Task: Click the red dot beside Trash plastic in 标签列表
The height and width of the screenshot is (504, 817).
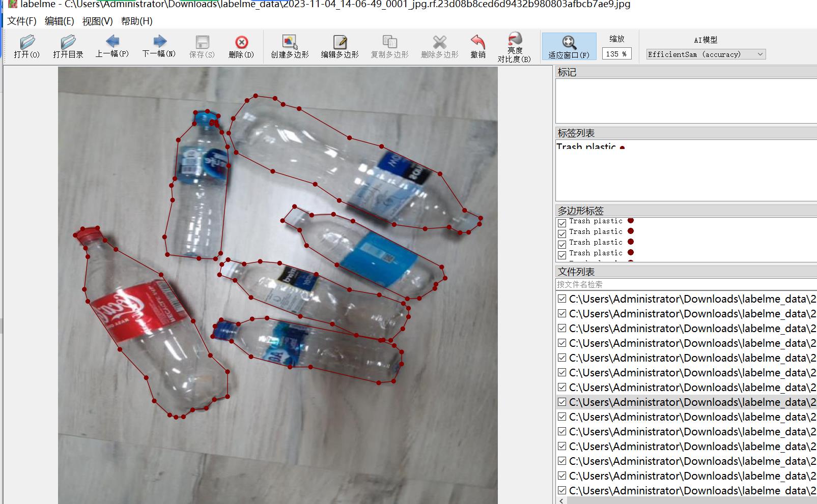Action: (622, 147)
